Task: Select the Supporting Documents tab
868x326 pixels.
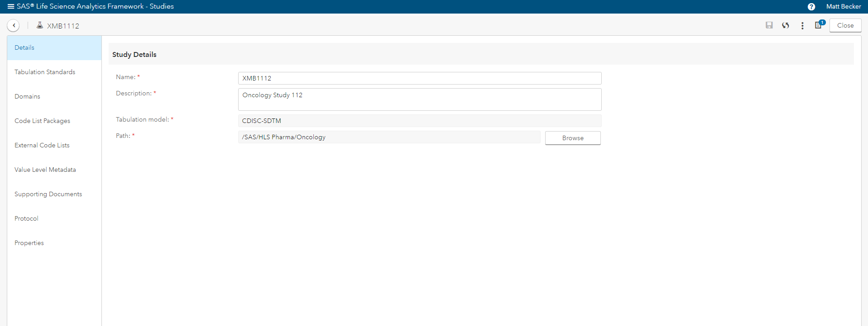Action: (x=48, y=194)
